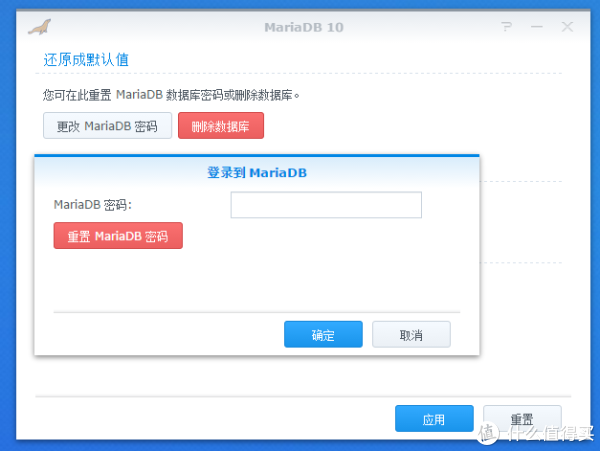Viewport: 600px width, 451px height.
Task: Click the MariaDB 10 window title text
Action: click(x=302, y=27)
